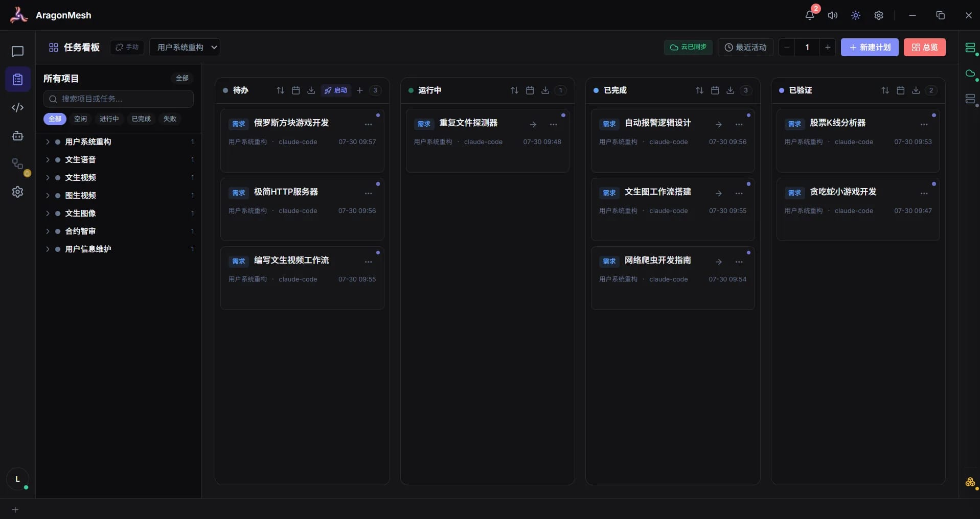Open the chat panel in left sidebar
The width and height of the screenshot is (980, 519).
(x=17, y=52)
